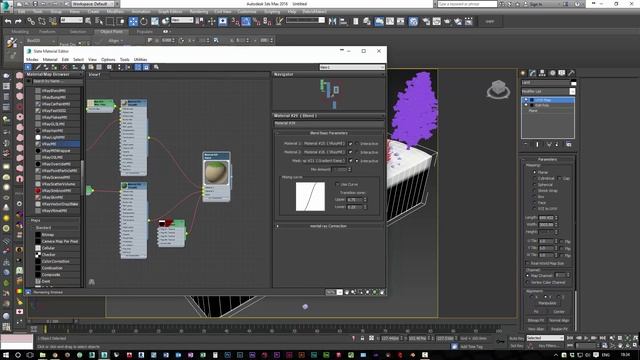Open File Explorer from the taskbar
Screen dimensions: 640x360
(42, 355)
